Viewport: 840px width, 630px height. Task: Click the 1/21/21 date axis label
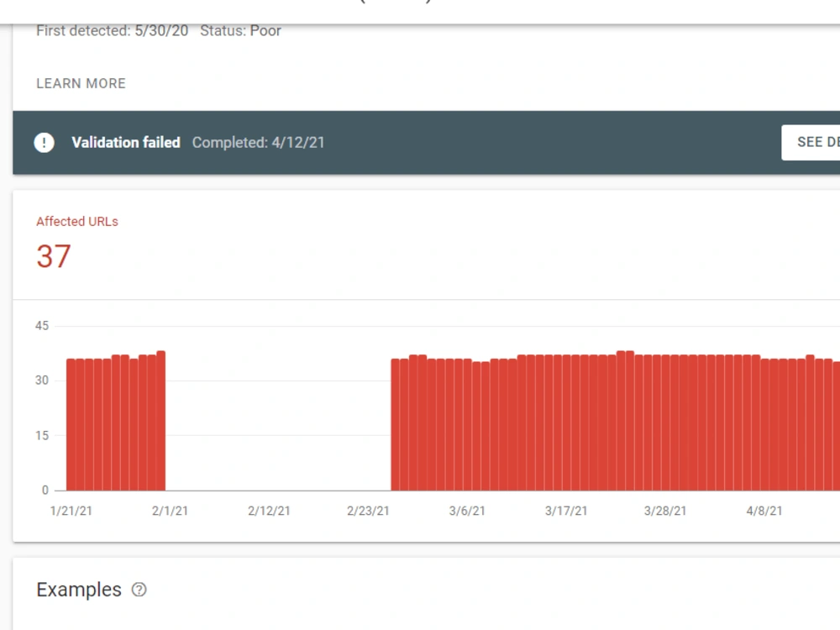[x=71, y=511]
